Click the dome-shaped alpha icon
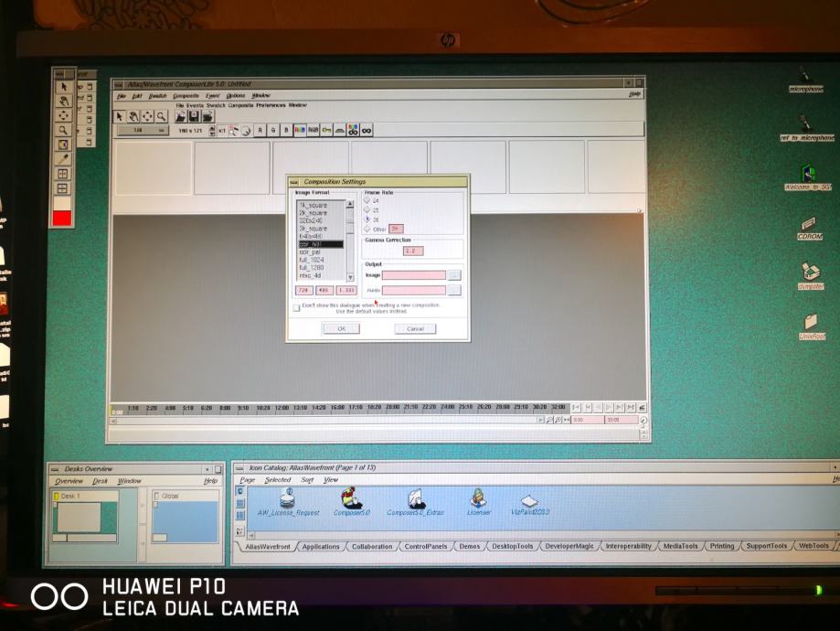The height and width of the screenshot is (631, 840). (x=340, y=130)
